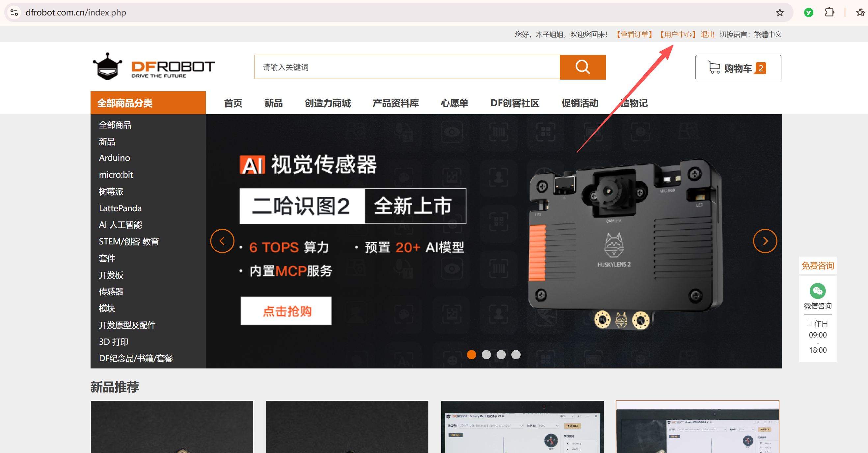Screen dimensions: 868x453
Task: Click the address bar URL
Action: pos(76,13)
